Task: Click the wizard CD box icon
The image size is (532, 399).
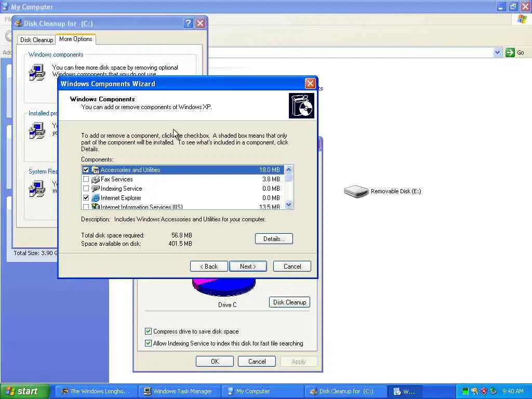Action: pos(302,106)
